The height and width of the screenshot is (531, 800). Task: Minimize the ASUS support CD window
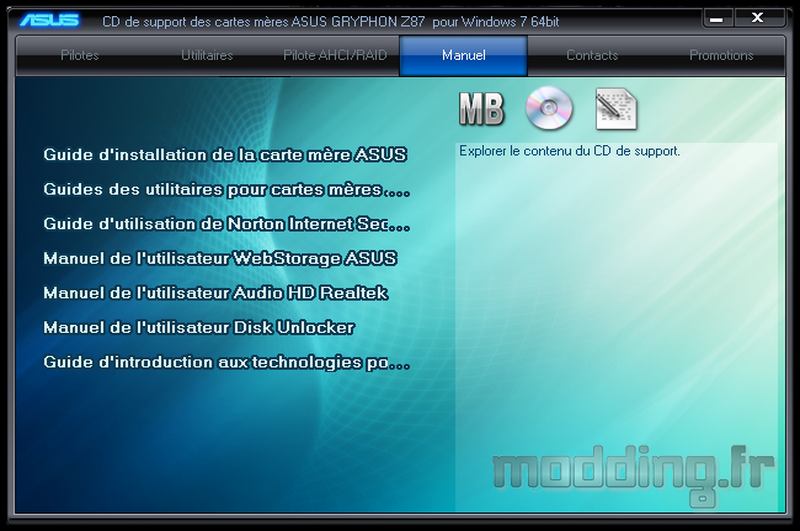[717, 19]
